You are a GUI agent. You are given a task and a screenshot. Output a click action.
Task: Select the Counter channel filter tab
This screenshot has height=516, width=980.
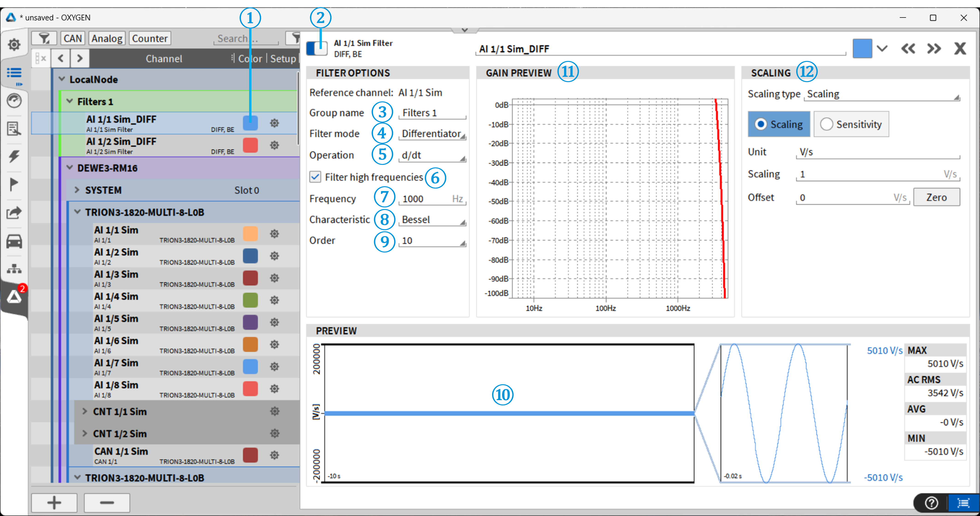pos(150,38)
